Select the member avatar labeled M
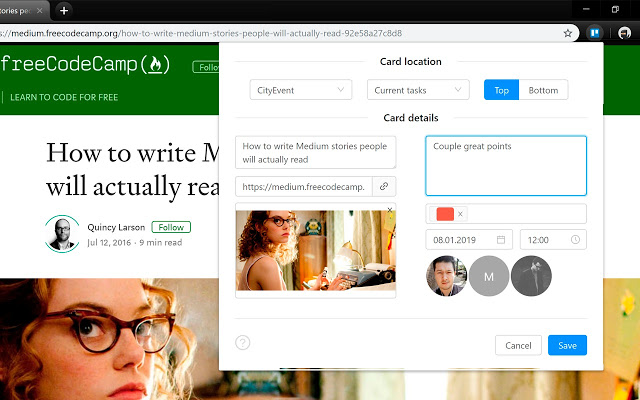640x400 pixels. coord(489,276)
